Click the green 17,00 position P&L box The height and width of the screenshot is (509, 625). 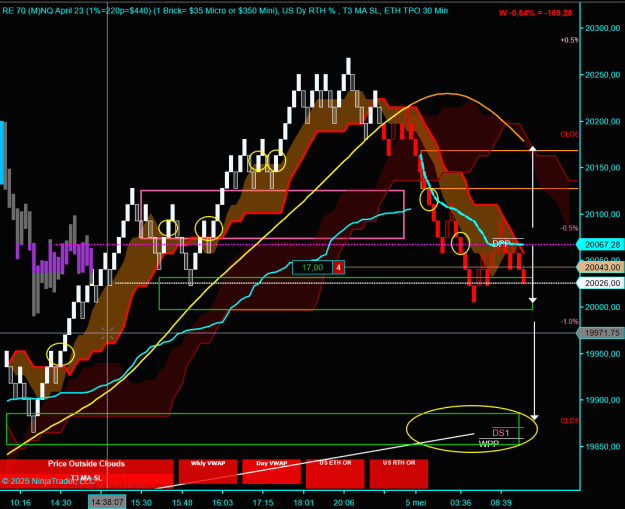(x=312, y=267)
